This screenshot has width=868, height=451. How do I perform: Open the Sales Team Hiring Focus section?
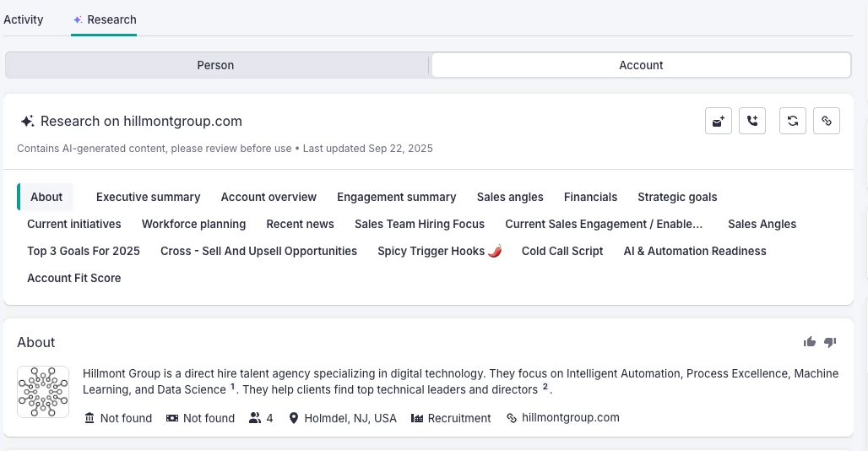(420, 224)
